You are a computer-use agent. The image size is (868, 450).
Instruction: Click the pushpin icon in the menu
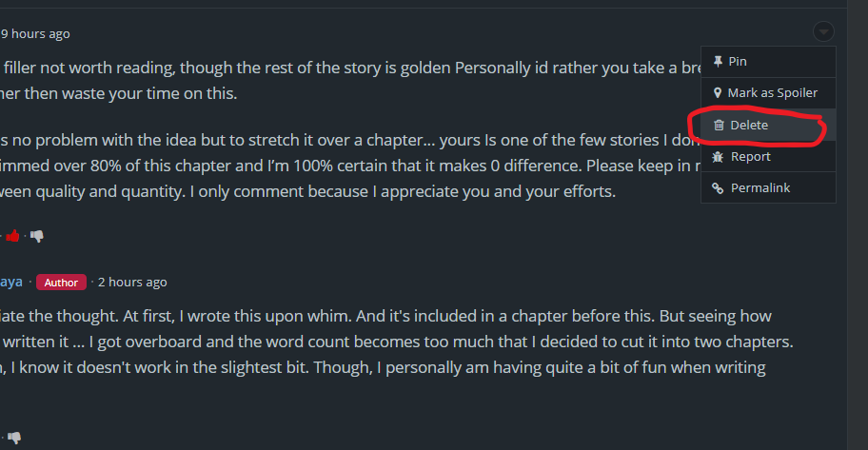click(x=719, y=62)
